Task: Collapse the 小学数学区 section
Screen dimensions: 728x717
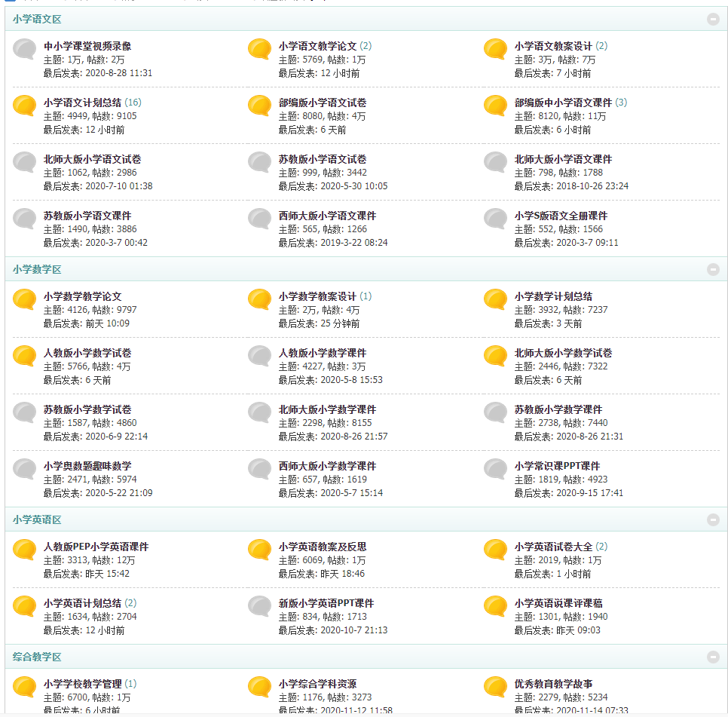Action: 713,269
